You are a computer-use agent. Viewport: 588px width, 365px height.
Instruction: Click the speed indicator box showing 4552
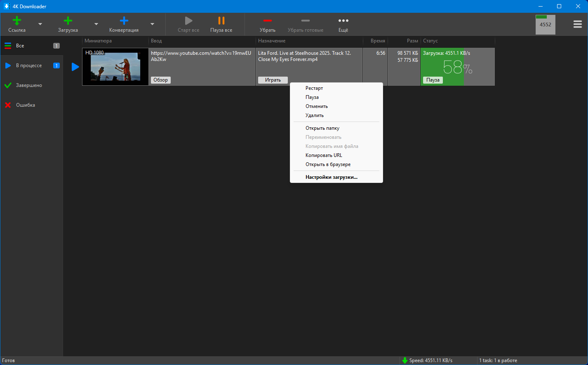click(x=545, y=25)
